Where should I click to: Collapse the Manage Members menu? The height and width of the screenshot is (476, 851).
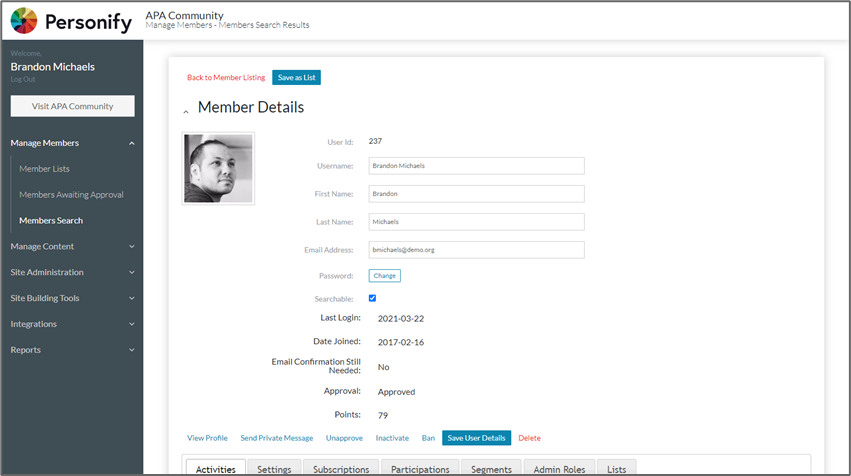click(132, 143)
